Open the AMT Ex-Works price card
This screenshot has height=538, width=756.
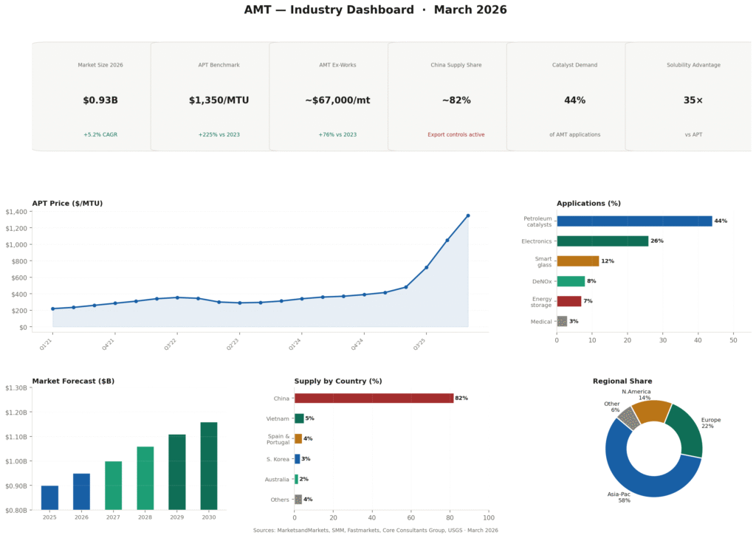(x=337, y=97)
